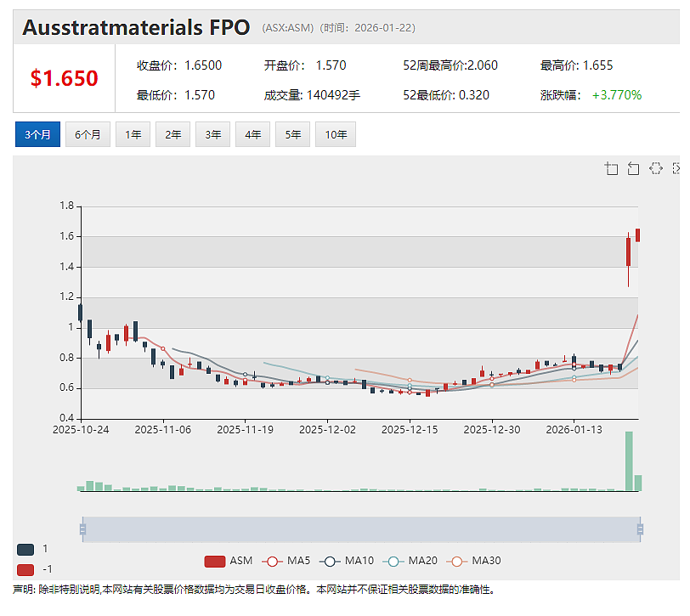Image resolution: width=690 pixels, height=616 pixels.
Task: Click the 开盘价: 1.570 value
Action: click(305, 65)
